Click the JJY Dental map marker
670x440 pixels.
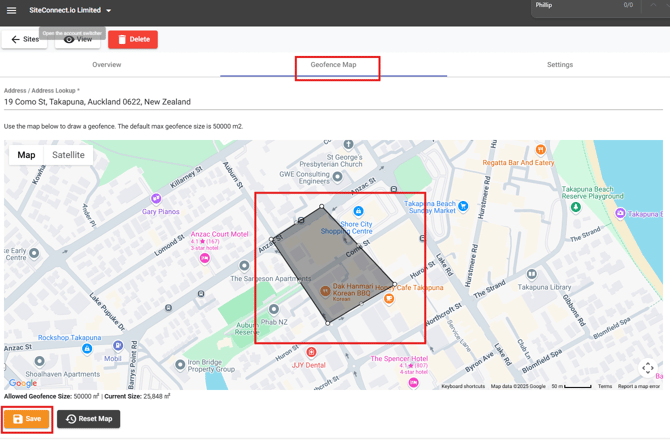pos(311,353)
